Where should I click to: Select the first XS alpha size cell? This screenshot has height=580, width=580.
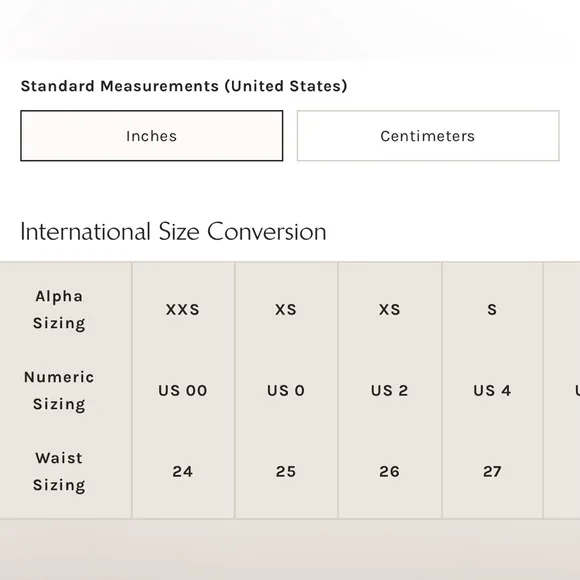coord(286,310)
